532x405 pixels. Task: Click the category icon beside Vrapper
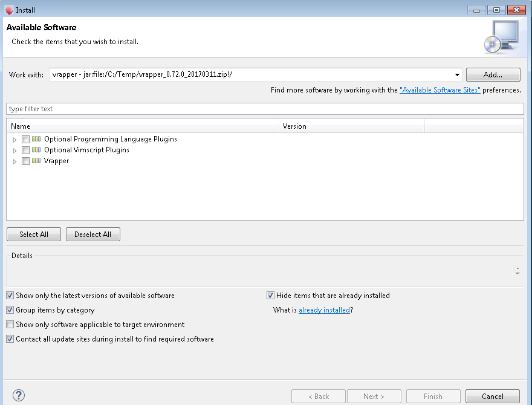point(36,161)
